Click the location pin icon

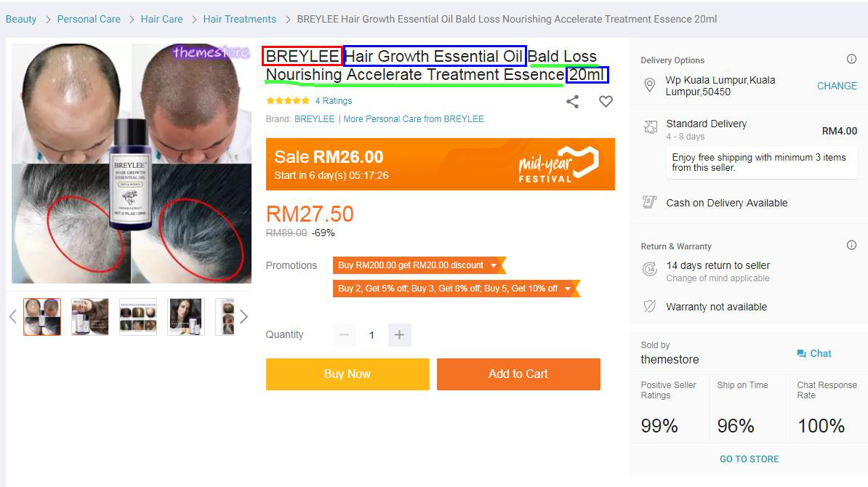click(x=650, y=84)
